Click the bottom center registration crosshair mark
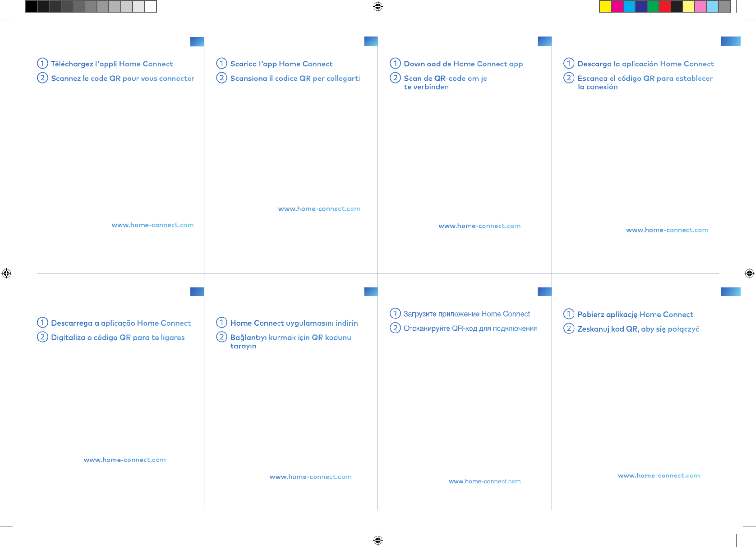This screenshot has width=756, height=547. tap(378, 540)
